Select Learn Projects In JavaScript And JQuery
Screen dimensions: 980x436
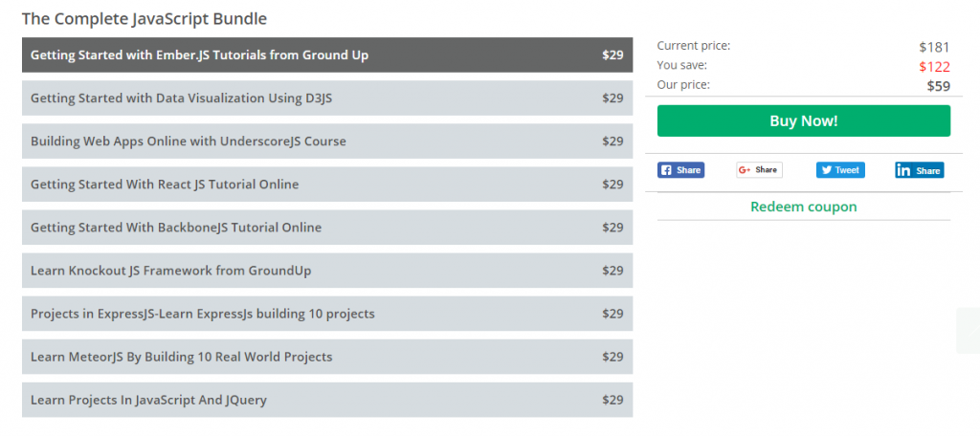(327, 400)
